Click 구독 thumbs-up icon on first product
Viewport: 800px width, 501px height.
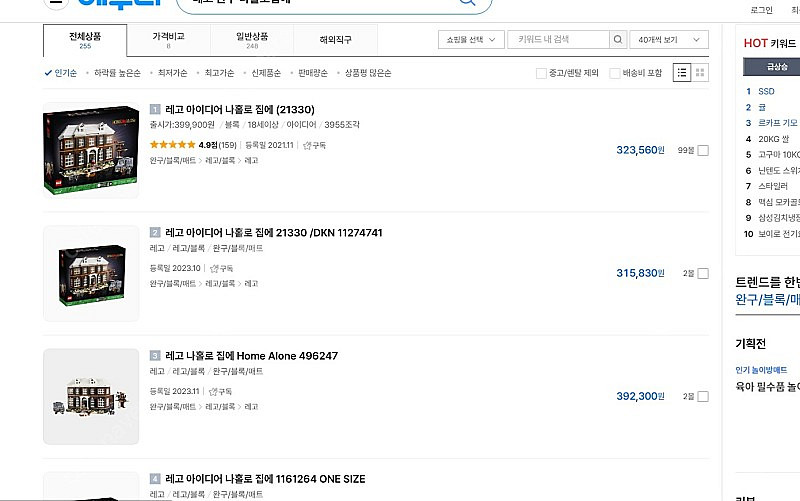pos(307,145)
